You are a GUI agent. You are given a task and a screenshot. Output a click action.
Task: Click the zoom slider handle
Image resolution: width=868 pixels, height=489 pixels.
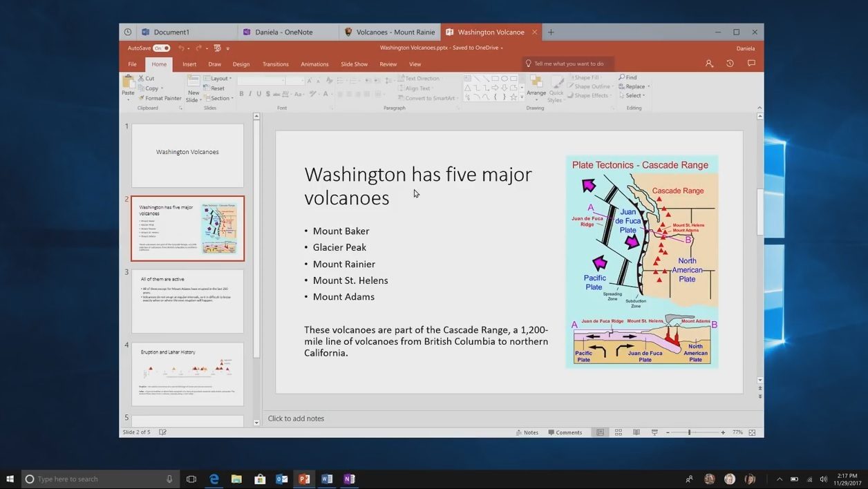[x=689, y=432]
